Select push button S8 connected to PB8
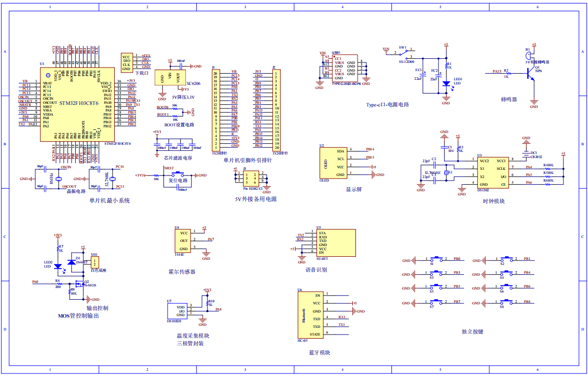This screenshot has height=376, width=588. (507, 303)
